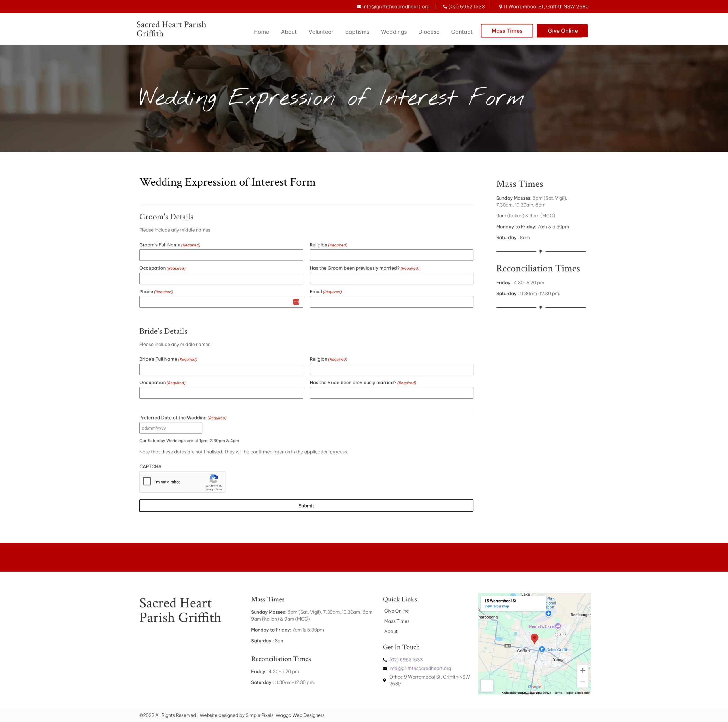This screenshot has width=728, height=722.
Task: Click the Coles Griffith shopping cart marker
Action: [x=541, y=649]
